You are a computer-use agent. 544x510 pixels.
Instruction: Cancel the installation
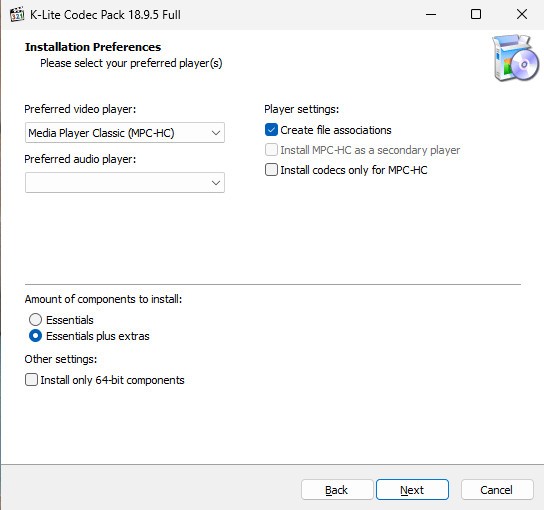click(x=497, y=490)
